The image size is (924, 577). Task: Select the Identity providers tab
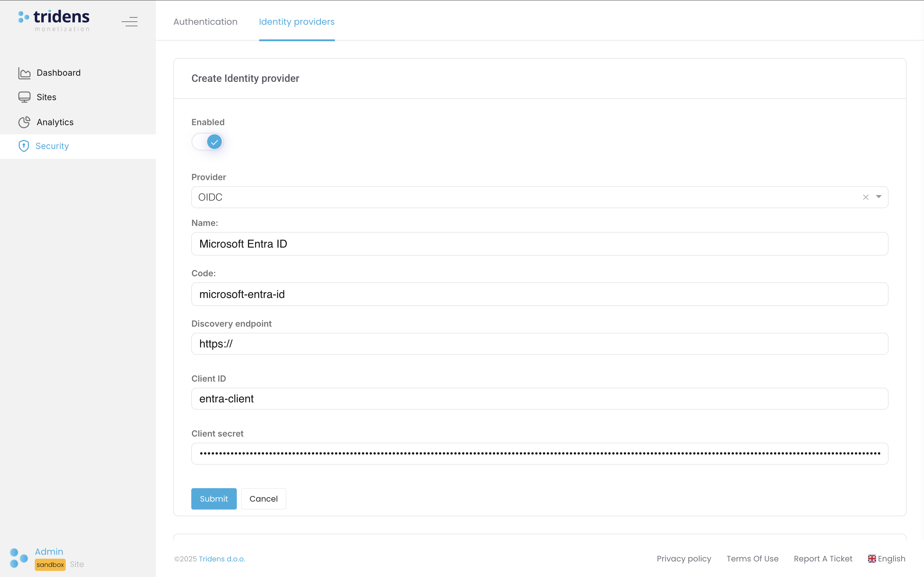297,22
